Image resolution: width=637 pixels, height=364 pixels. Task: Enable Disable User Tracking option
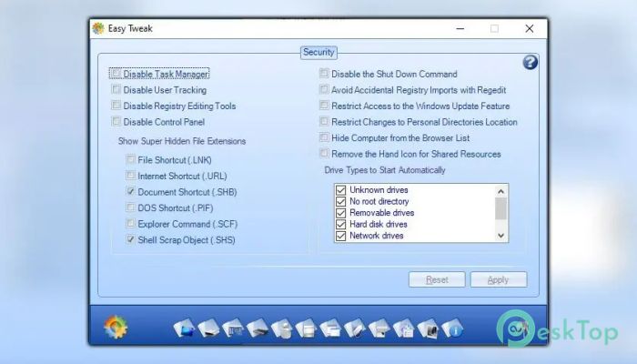[x=116, y=89]
